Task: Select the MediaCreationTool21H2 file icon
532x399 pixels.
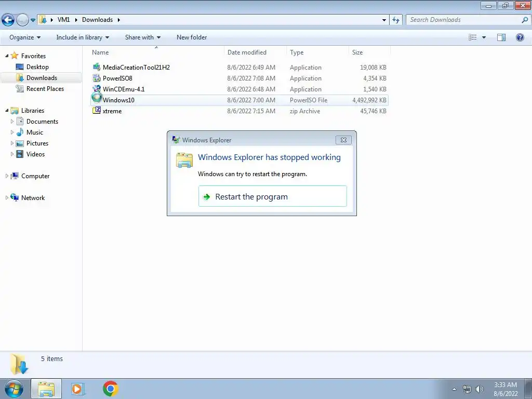Action: (x=97, y=67)
